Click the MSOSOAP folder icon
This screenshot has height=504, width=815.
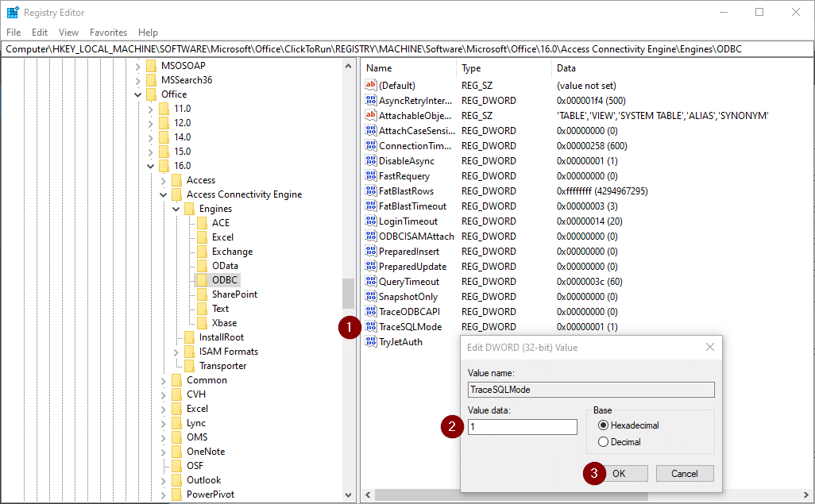151,66
